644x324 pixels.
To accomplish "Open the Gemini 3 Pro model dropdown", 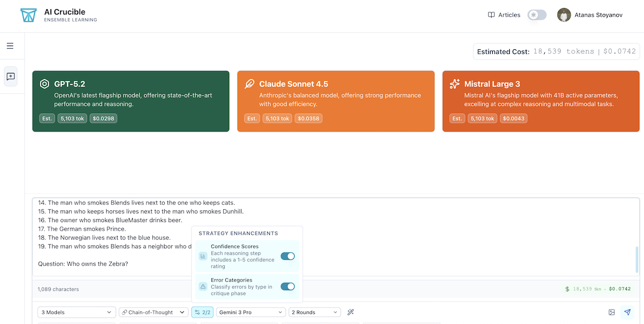I will (251, 312).
